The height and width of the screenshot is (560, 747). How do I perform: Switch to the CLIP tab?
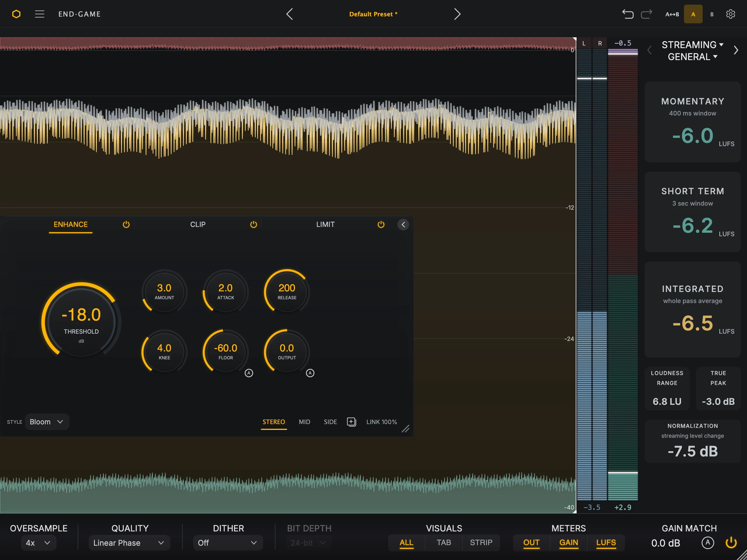(198, 225)
